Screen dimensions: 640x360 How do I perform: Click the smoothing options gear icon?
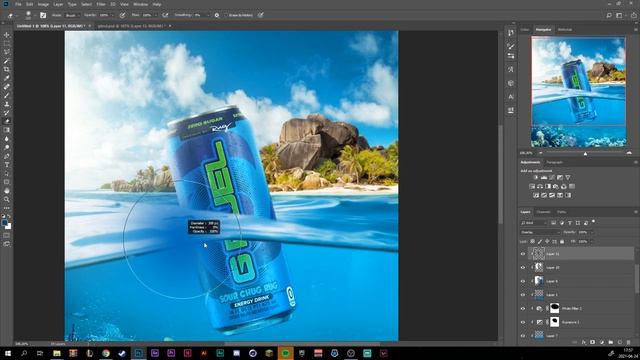(217, 15)
